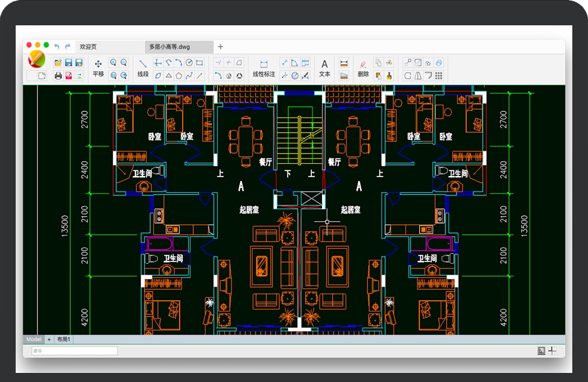The height and width of the screenshot is (382, 588).
Task: Switch to the 多层小高等.dwg tab
Action: tap(169, 46)
